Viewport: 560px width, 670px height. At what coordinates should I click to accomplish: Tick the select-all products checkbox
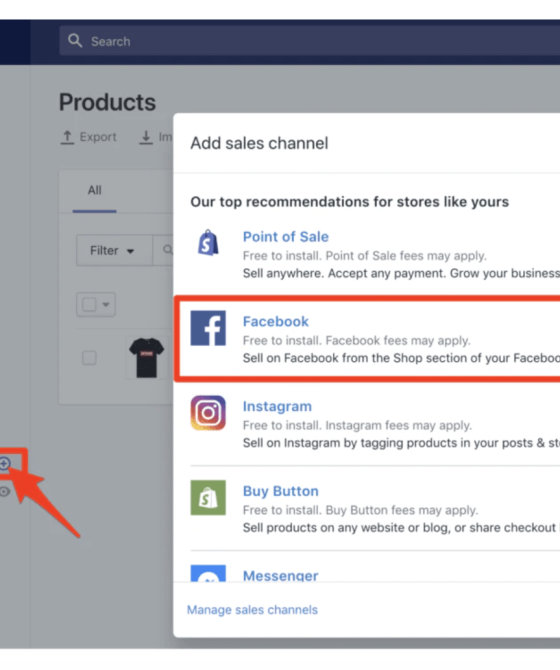(89, 305)
